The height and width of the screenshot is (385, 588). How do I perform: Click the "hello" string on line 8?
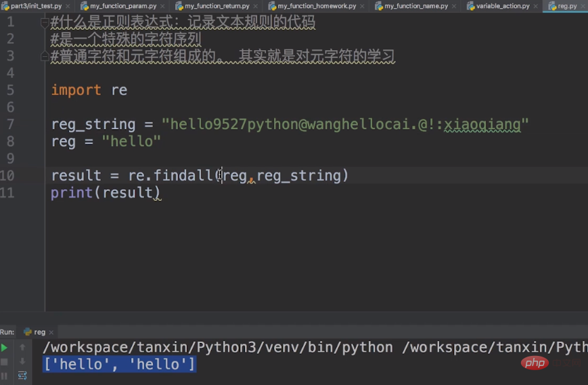click(131, 141)
